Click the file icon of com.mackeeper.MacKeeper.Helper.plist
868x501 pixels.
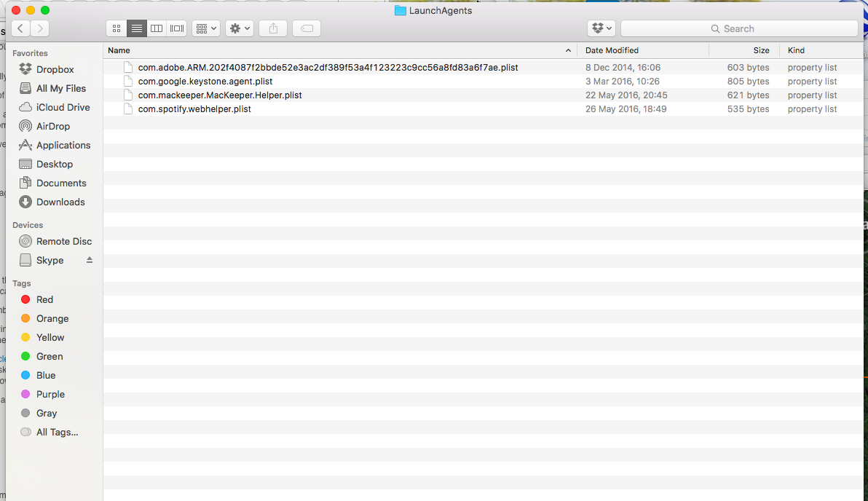(x=128, y=95)
